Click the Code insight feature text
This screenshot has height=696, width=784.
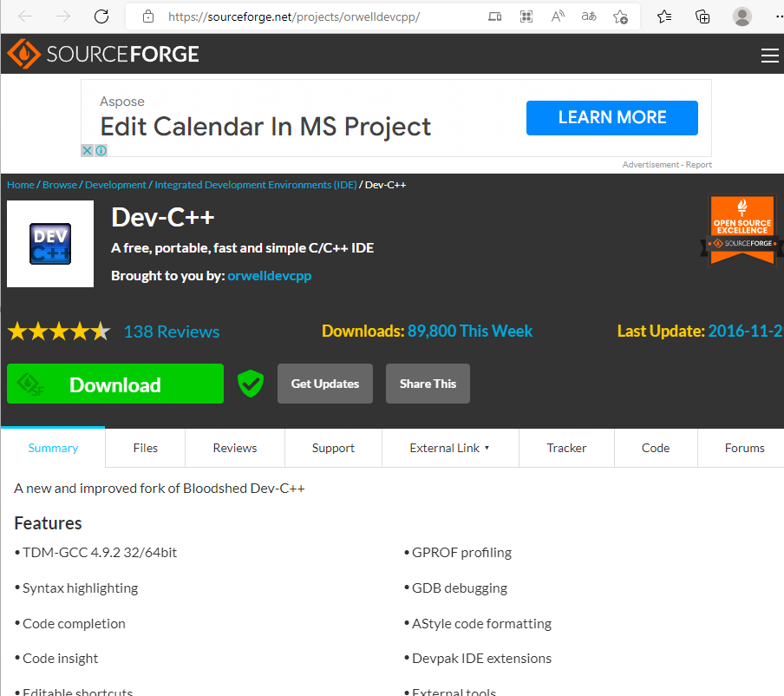tap(60, 659)
